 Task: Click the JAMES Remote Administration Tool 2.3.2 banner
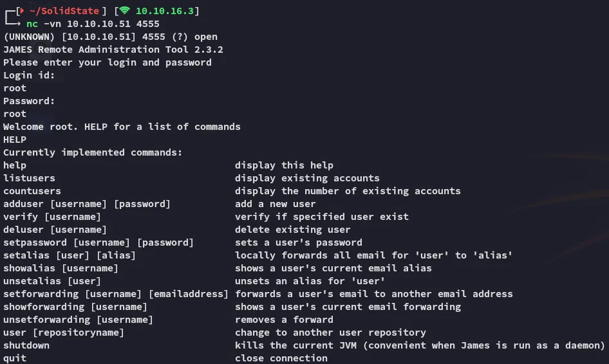(113, 50)
